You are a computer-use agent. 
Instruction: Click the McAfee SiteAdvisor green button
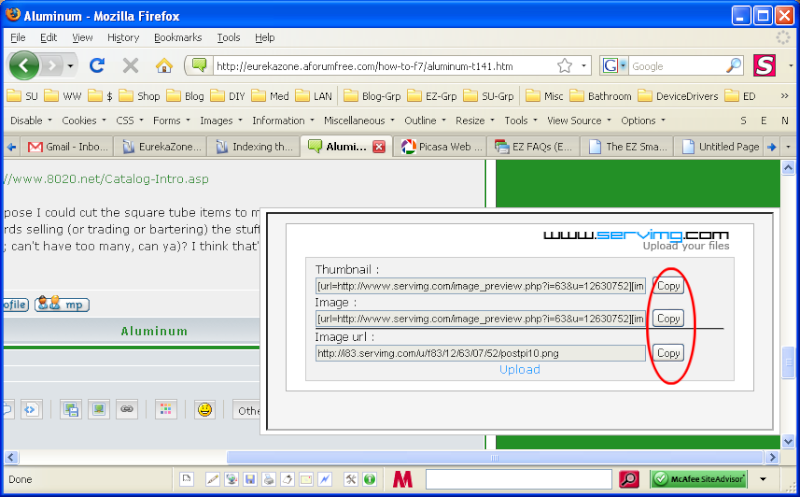point(698,479)
